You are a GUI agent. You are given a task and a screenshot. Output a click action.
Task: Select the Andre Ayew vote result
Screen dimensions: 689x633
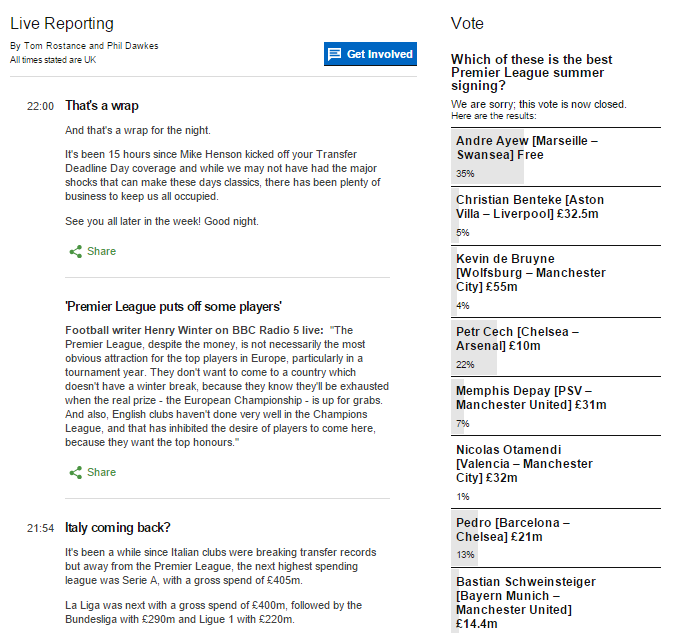(x=556, y=157)
